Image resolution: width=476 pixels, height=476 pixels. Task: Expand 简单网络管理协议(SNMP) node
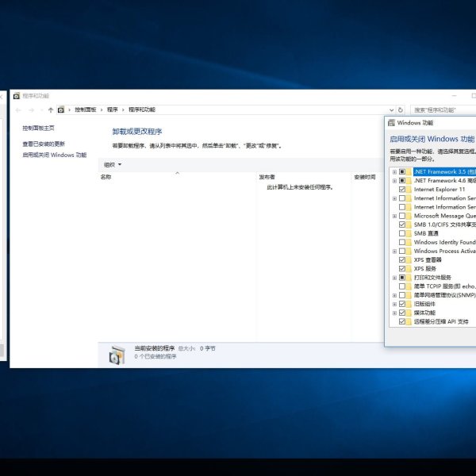pos(394,295)
